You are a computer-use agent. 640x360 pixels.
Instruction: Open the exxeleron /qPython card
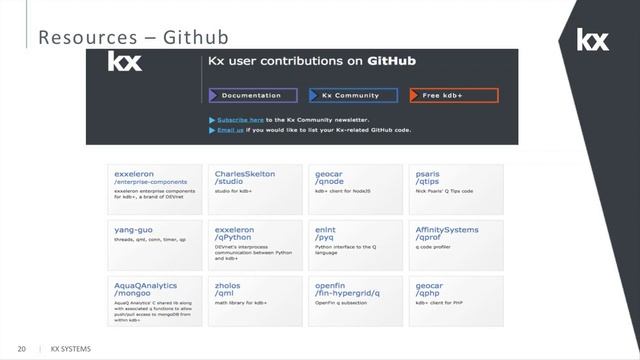click(x=255, y=245)
